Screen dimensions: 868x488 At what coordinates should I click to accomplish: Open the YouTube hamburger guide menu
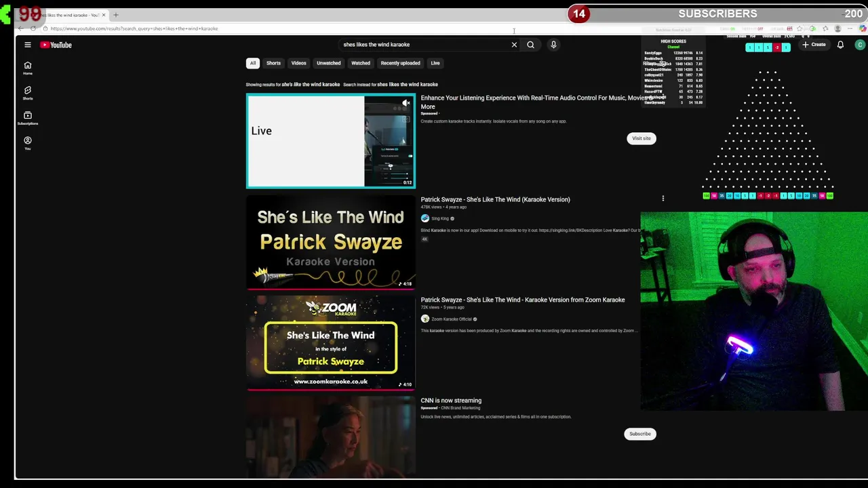click(x=28, y=45)
